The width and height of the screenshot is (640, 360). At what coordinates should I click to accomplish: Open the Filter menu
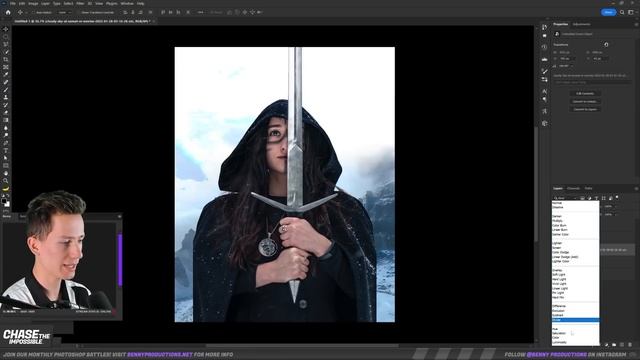click(80, 3)
